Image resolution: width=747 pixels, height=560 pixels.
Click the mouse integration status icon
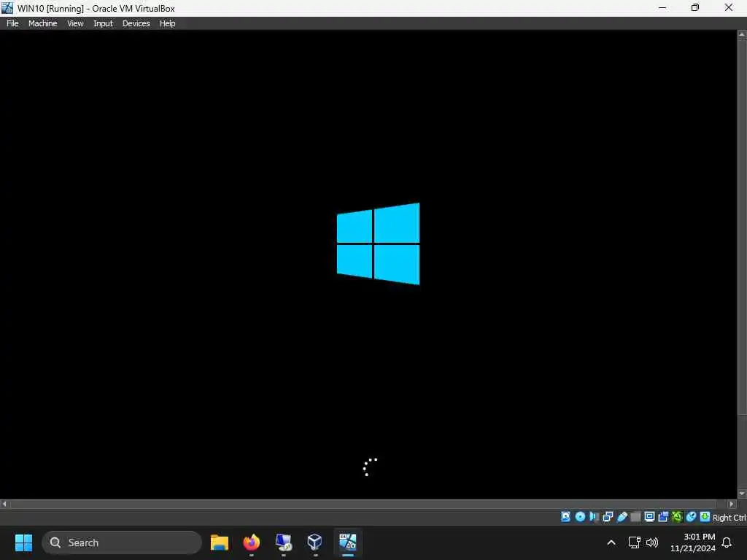pyautogui.click(x=692, y=517)
